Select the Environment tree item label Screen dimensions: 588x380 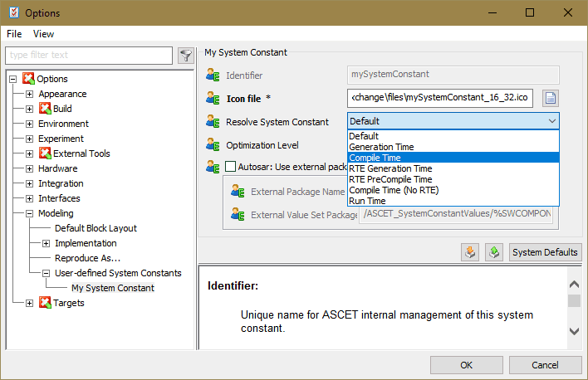[63, 124]
